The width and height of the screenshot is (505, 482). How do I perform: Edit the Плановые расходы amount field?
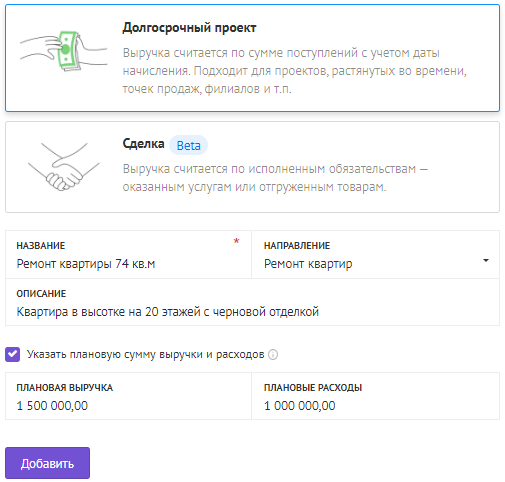pyautogui.click(x=376, y=396)
